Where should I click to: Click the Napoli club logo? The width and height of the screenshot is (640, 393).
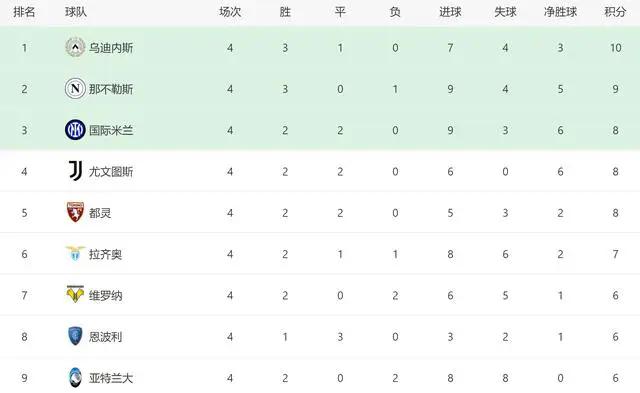click(x=75, y=89)
